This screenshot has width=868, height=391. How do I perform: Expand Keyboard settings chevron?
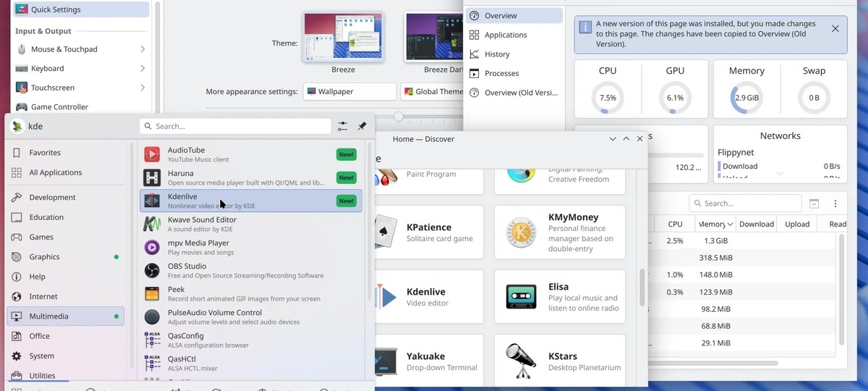(142, 68)
